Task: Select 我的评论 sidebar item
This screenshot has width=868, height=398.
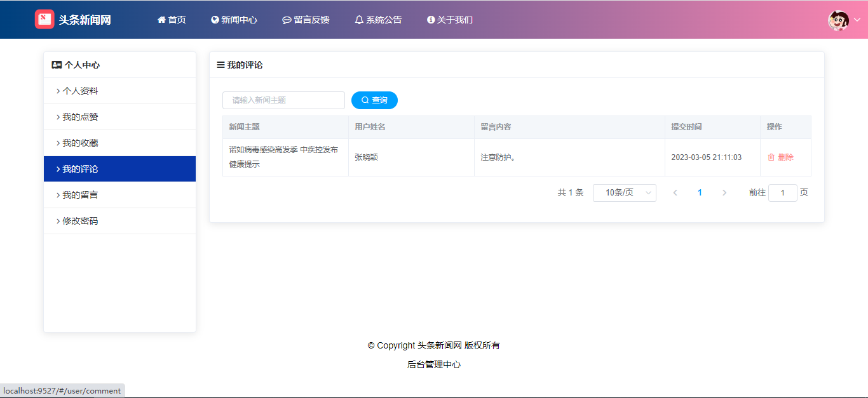Action: point(80,169)
